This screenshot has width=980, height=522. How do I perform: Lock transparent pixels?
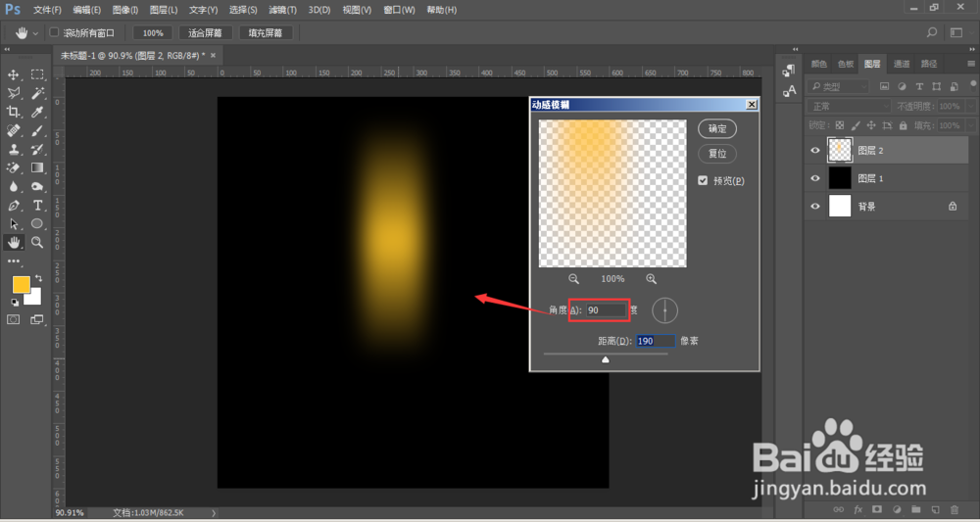pyautogui.click(x=840, y=125)
